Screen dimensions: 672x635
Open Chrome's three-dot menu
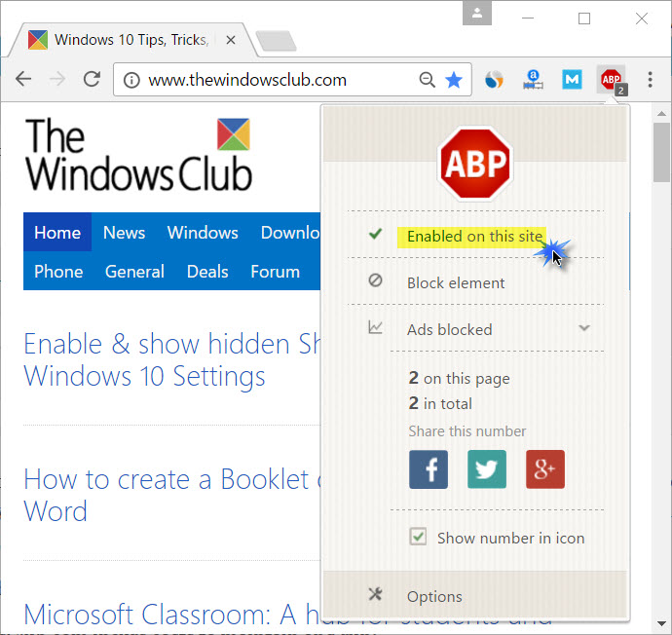[x=651, y=80]
